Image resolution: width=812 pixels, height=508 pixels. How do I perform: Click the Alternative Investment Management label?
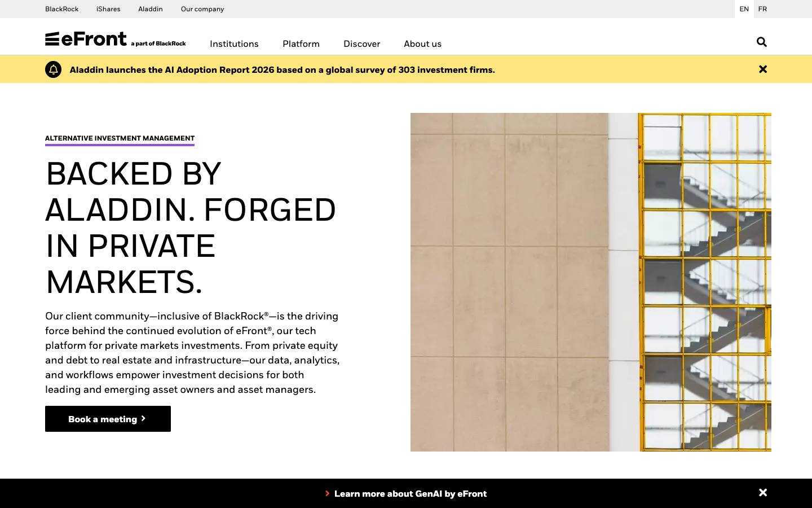click(x=120, y=138)
